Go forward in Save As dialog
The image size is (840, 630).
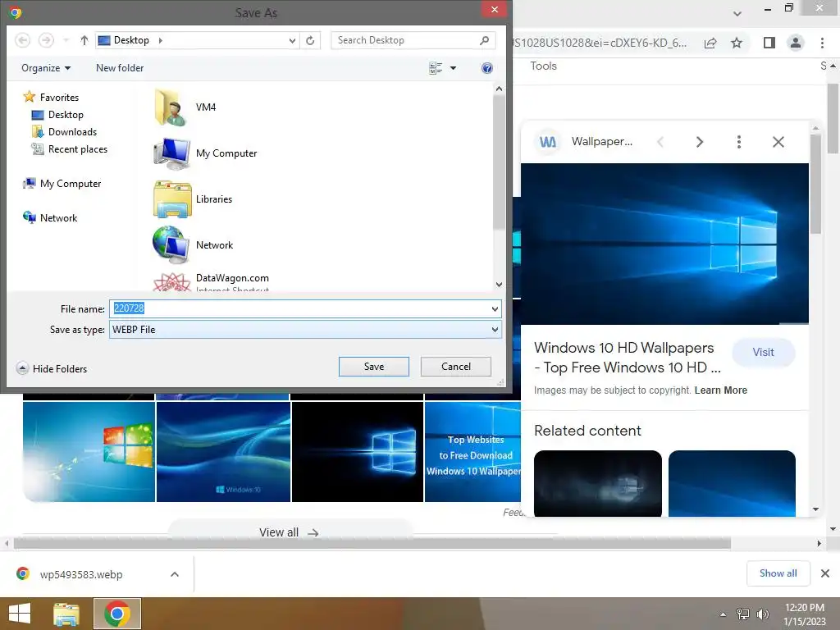pyautogui.click(x=46, y=40)
